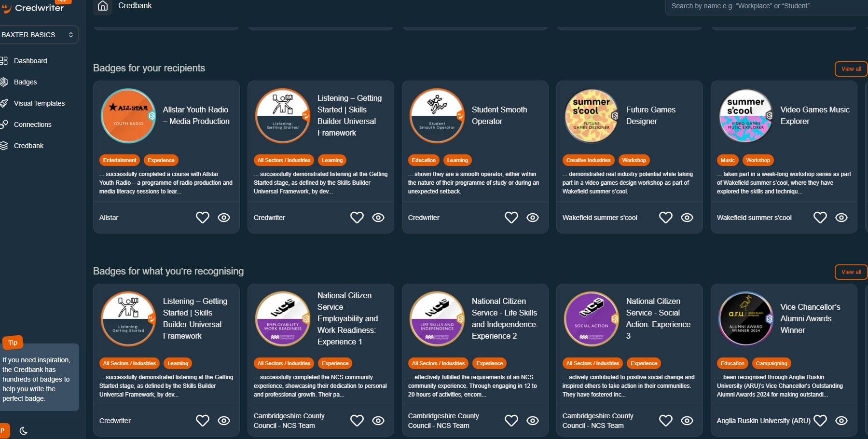Click the Music tag on Video Games Music Explorer
The image size is (868, 439).
click(x=727, y=160)
